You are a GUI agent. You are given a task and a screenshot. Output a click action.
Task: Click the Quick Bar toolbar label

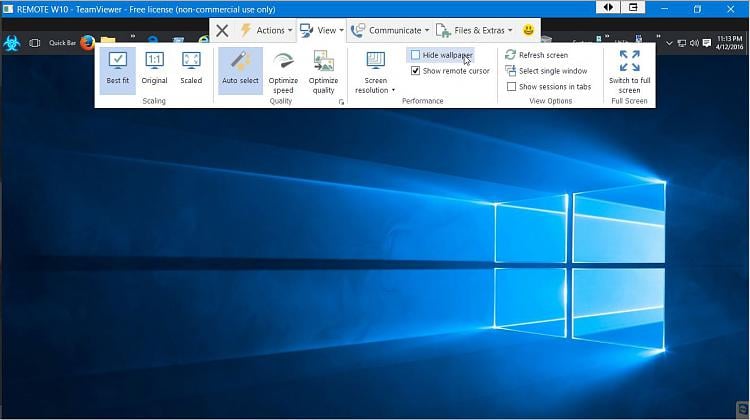[62, 43]
